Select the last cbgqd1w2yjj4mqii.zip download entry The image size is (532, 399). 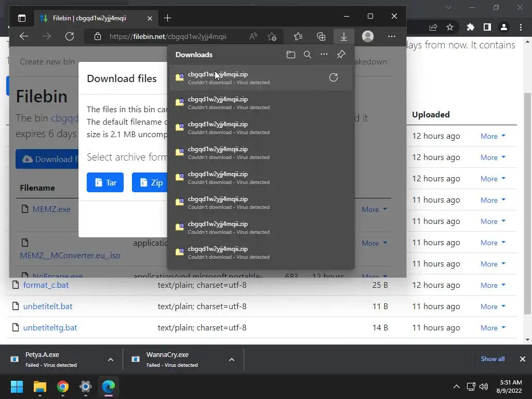(x=261, y=253)
